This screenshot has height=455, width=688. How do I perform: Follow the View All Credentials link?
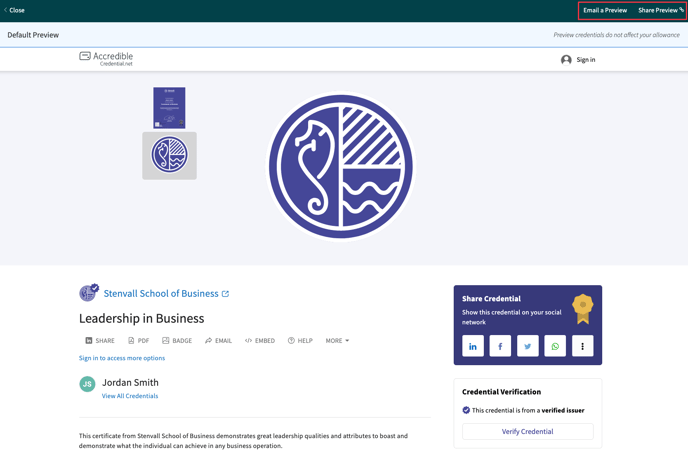pos(130,396)
